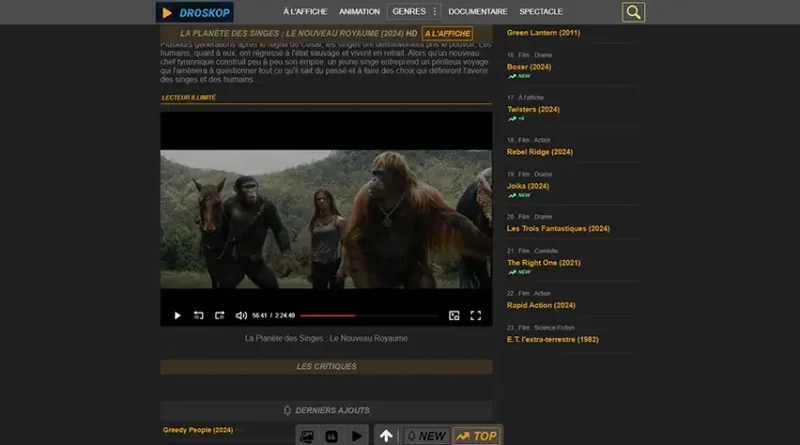Click the scroll-to-top arrow icon
The width and height of the screenshot is (800, 445).
click(x=386, y=436)
